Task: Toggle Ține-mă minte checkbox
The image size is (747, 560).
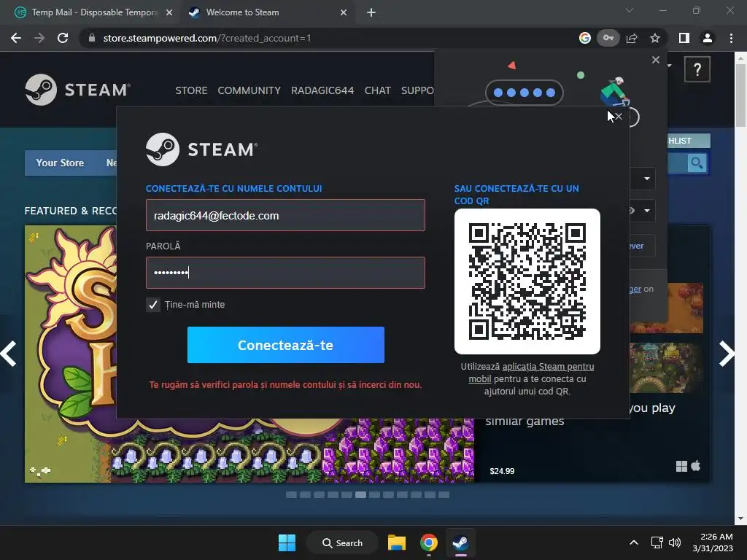Action: (153, 305)
